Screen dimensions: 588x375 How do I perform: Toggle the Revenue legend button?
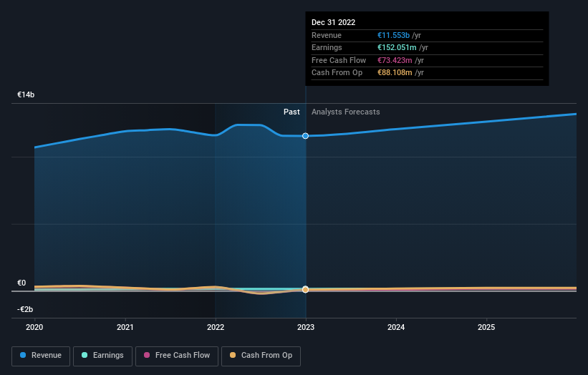click(41, 356)
